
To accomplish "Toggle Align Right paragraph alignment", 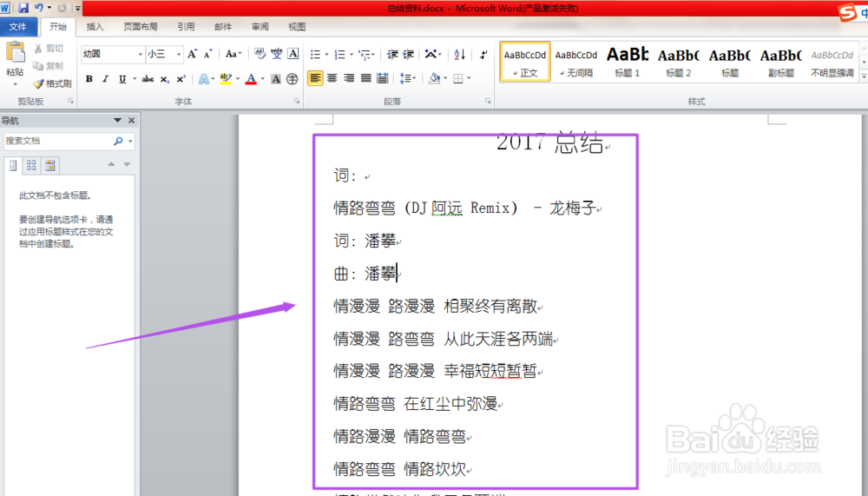I will [x=349, y=78].
